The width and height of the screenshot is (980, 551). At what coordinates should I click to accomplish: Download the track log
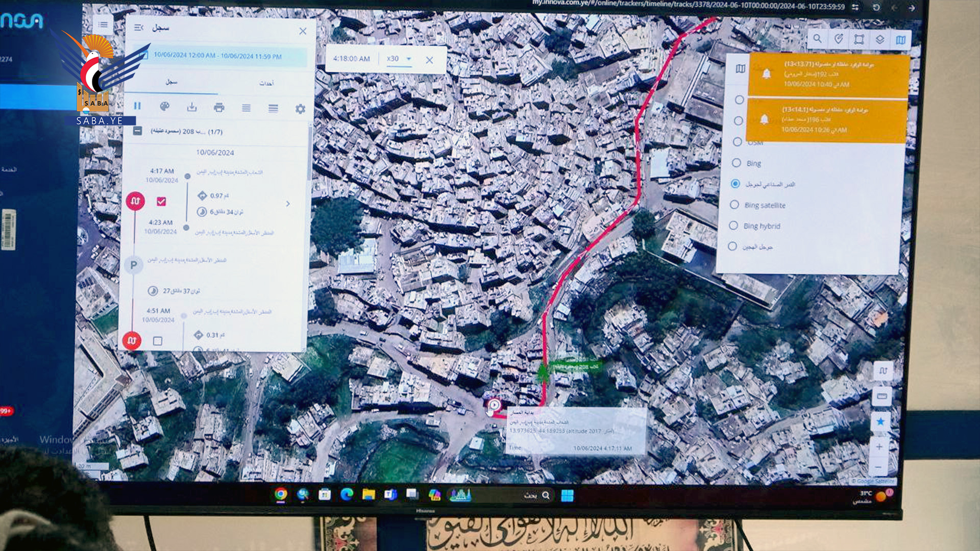(x=192, y=107)
